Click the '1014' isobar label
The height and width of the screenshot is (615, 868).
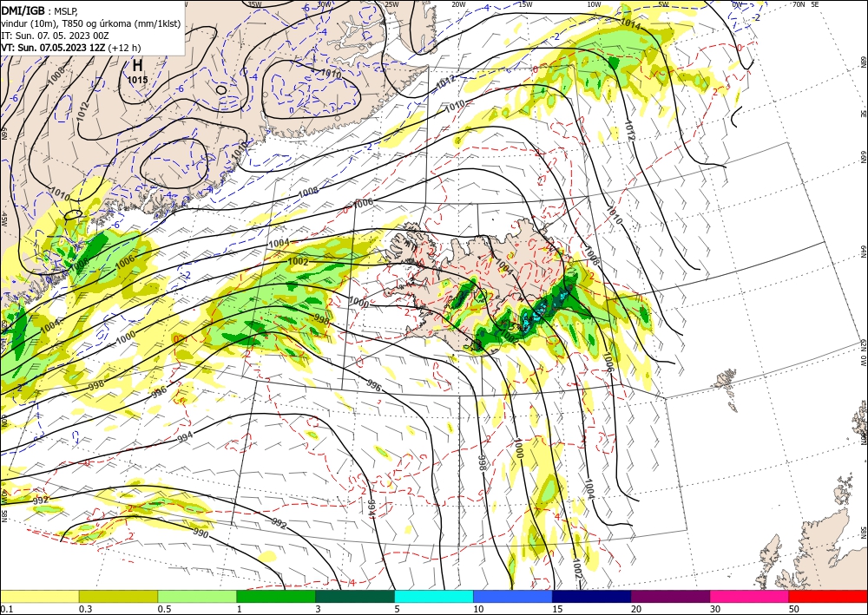click(630, 24)
